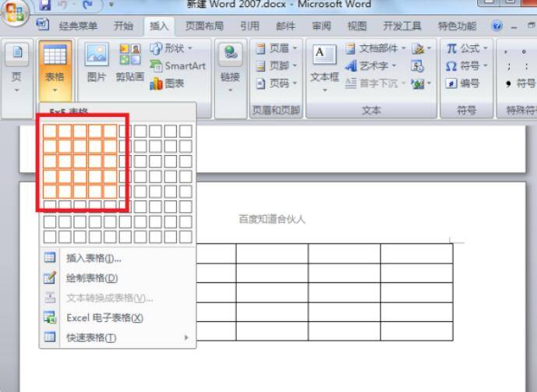Viewport: 537px width, 392px height.
Task: Open the 文本框 text box tool
Action: point(324,65)
